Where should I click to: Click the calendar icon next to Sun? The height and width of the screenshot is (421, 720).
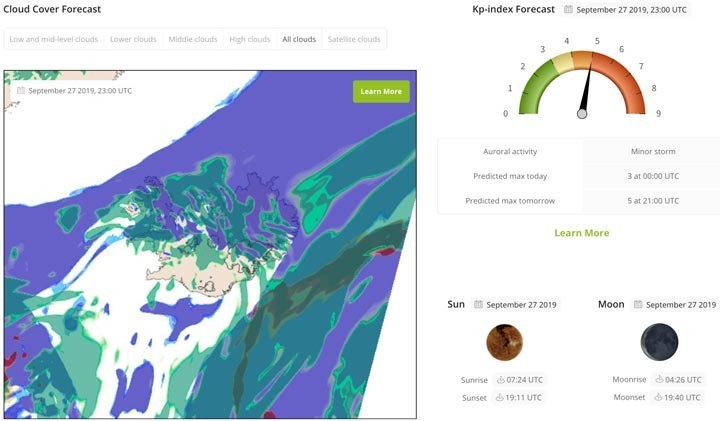[x=479, y=304]
